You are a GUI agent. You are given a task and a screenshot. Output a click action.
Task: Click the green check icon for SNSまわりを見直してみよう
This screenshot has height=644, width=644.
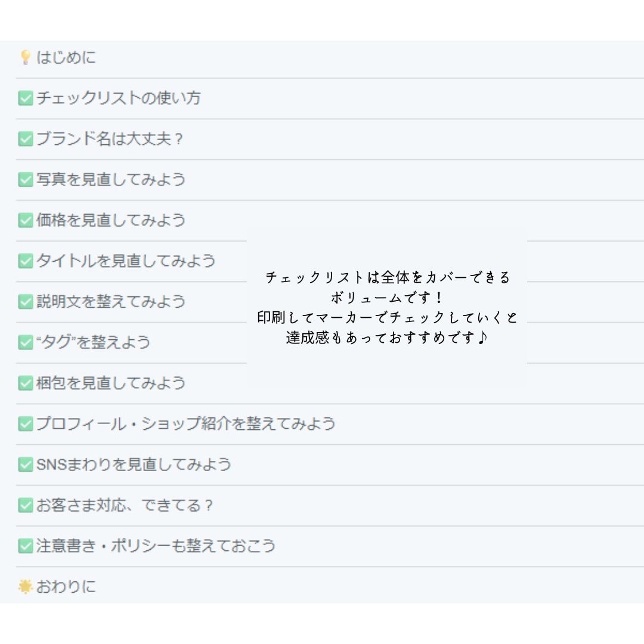coord(26,464)
